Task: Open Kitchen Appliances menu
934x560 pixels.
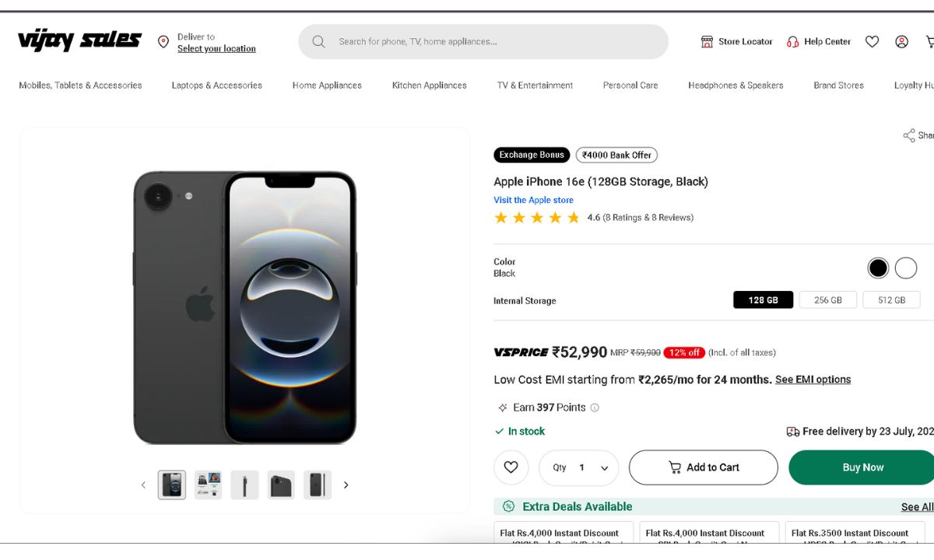Action: [x=429, y=86]
